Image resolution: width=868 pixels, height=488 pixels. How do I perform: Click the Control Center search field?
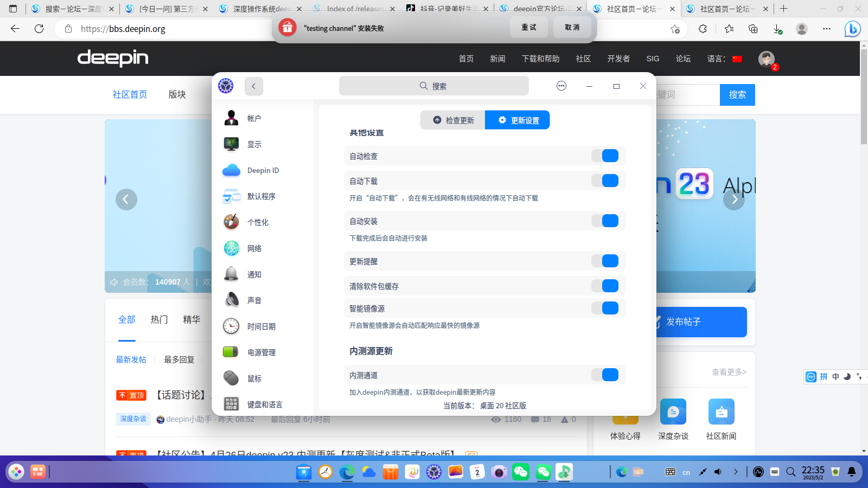[x=433, y=86]
